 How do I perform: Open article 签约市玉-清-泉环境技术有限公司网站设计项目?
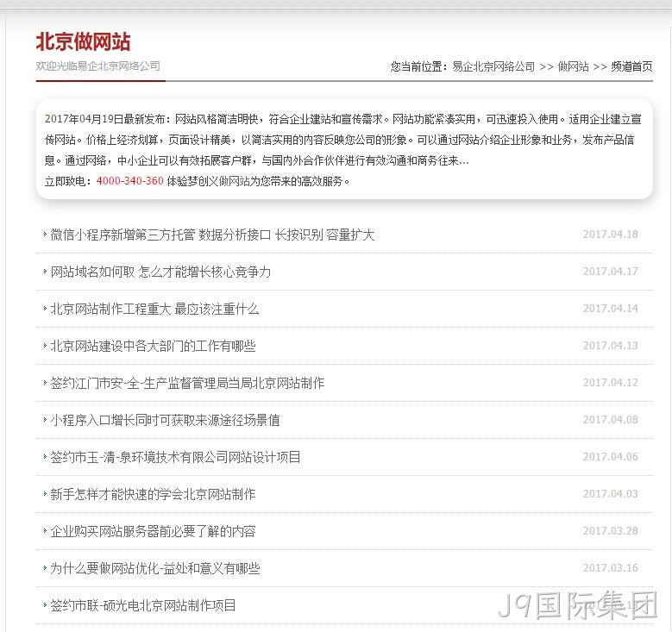(x=176, y=457)
